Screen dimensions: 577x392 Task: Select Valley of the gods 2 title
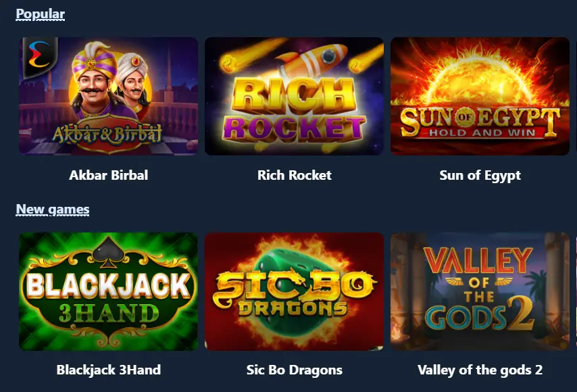coord(480,370)
